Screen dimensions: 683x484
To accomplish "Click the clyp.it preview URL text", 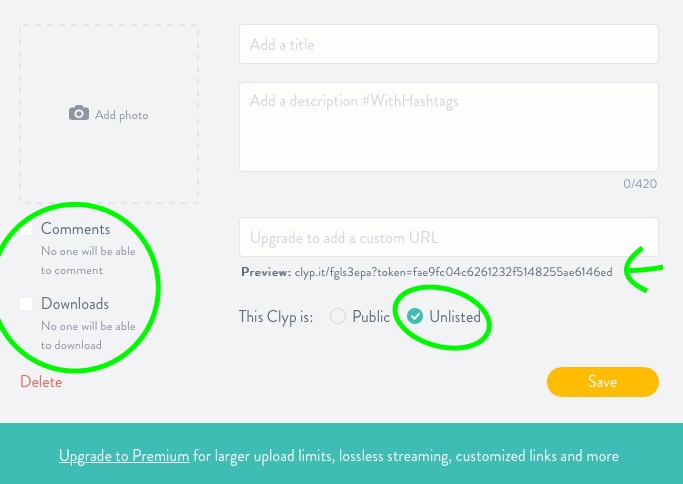I will point(453,272).
